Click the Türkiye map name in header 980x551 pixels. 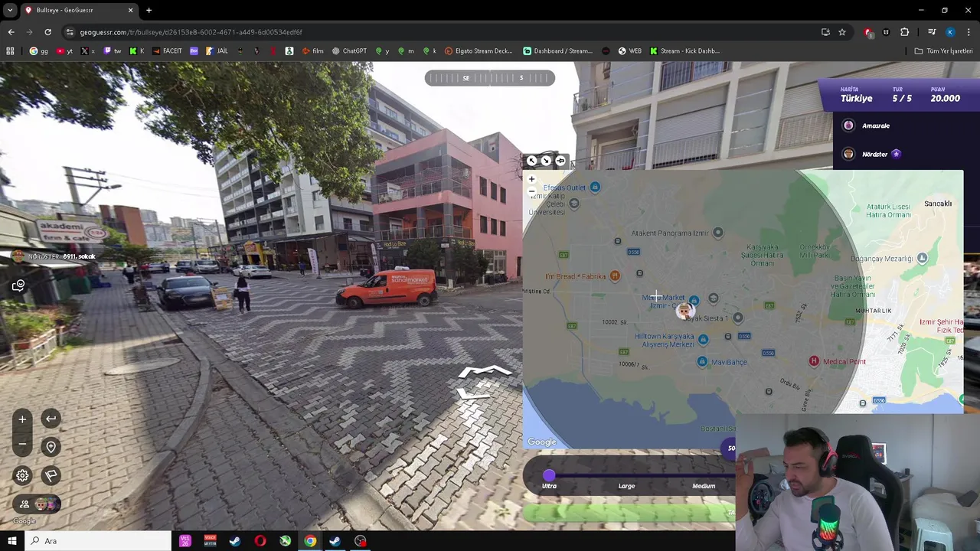[856, 98]
